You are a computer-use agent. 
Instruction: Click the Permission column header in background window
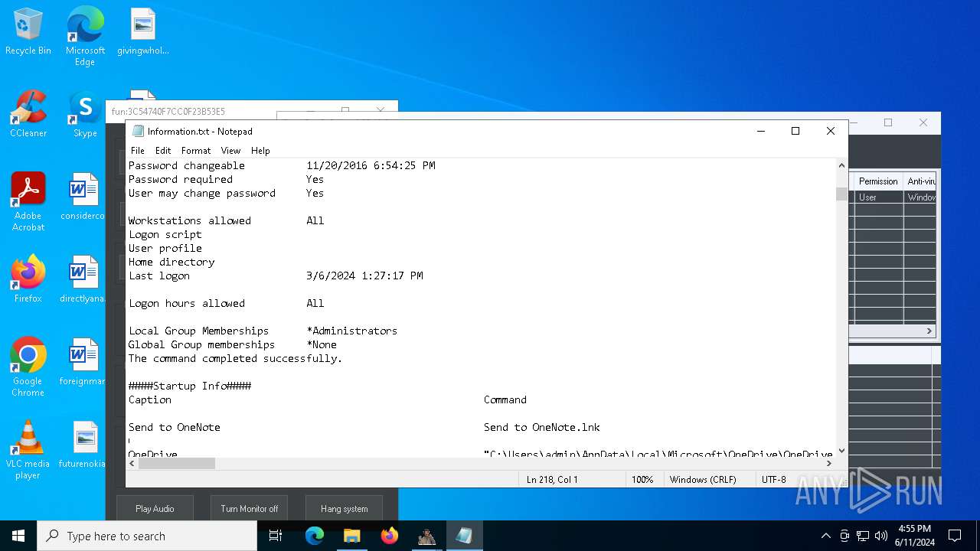click(x=877, y=181)
